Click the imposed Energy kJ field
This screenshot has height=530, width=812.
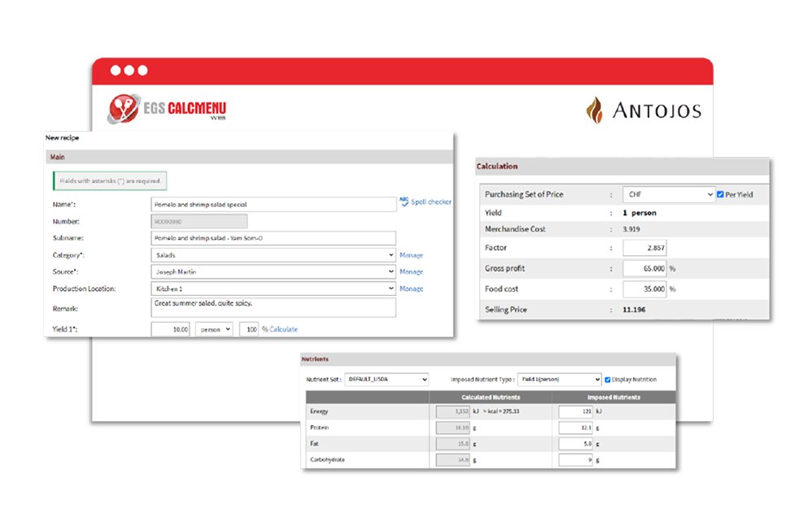[575, 411]
